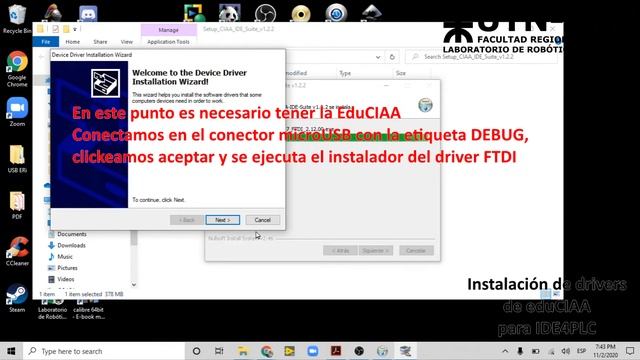Select the Manage contextual tab
Viewport: 640px width, 360px height.
point(168,30)
